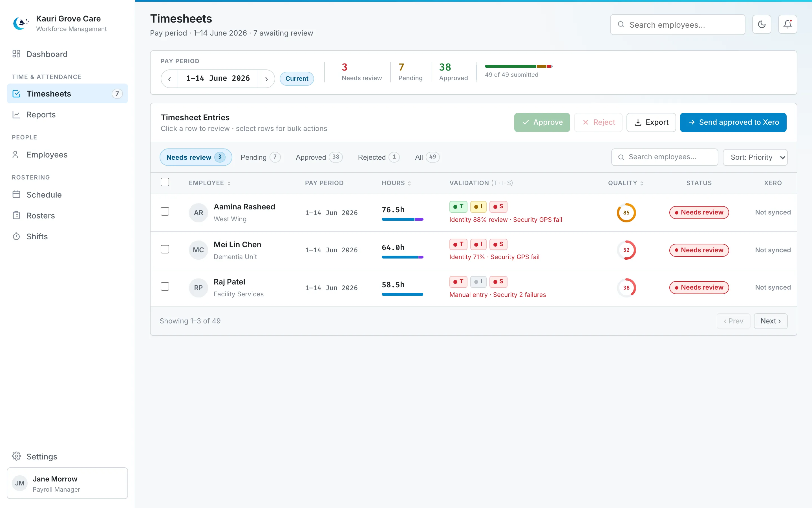This screenshot has height=508, width=812.
Task: Select Mei Lin Chen's row checkbox
Action: (x=165, y=249)
